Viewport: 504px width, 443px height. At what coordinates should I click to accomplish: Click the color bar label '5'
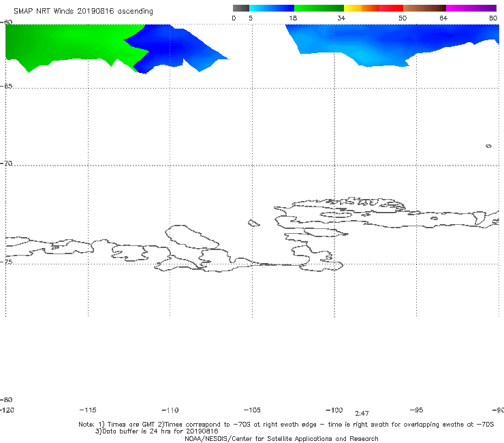251,18
